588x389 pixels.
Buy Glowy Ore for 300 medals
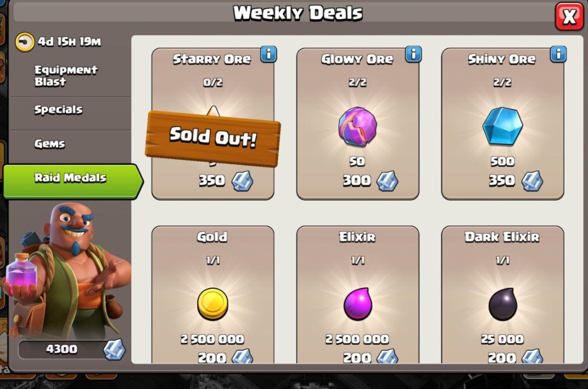pos(358,124)
